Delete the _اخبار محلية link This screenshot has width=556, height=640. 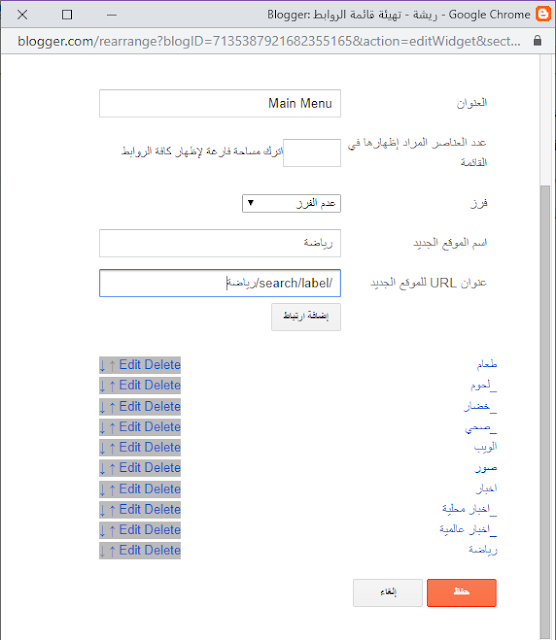pyautogui.click(x=162, y=509)
